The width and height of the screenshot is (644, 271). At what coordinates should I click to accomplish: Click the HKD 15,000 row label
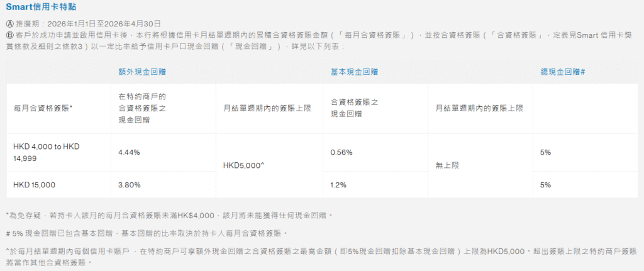pyautogui.click(x=34, y=185)
